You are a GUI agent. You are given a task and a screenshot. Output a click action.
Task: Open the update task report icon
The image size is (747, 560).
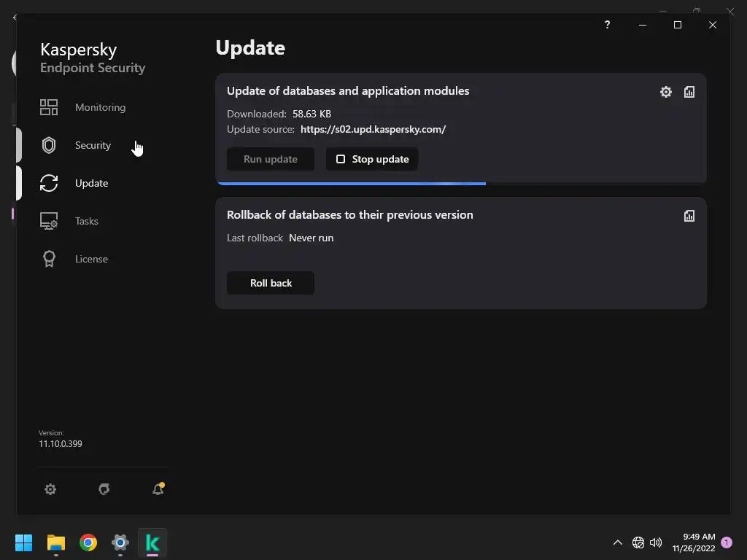(x=689, y=92)
